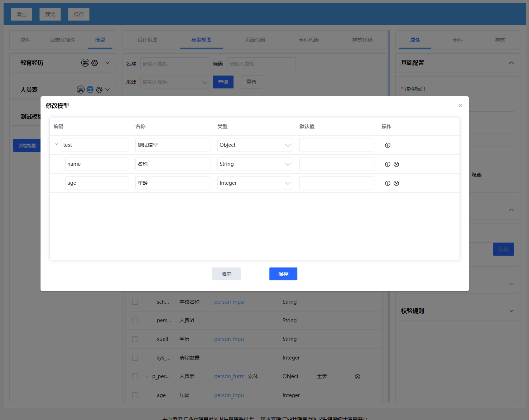Image resolution: width=529 pixels, height=420 pixels.
Task: Open settings gear for 教育经历 model
Action: point(95,63)
